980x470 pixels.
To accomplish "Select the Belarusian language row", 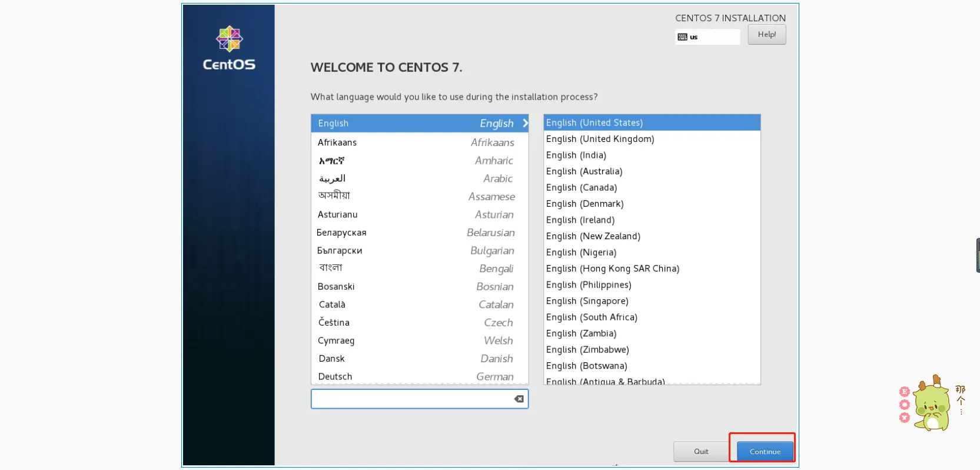I will 420,233.
